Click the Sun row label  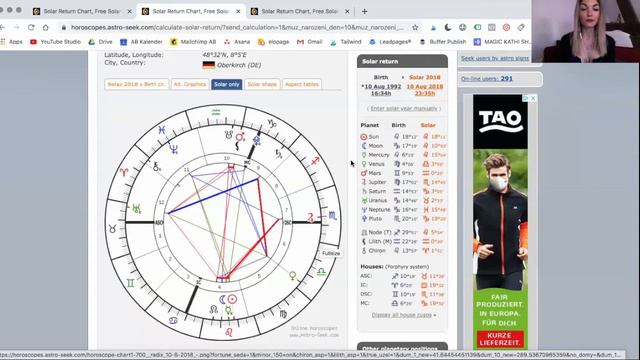click(374, 137)
